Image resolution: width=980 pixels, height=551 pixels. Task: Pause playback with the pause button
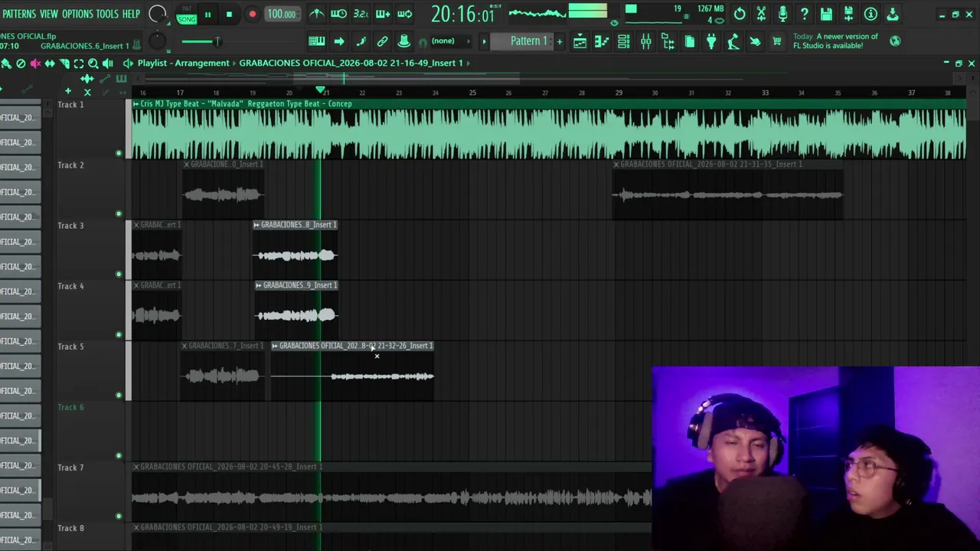(x=207, y=15)
